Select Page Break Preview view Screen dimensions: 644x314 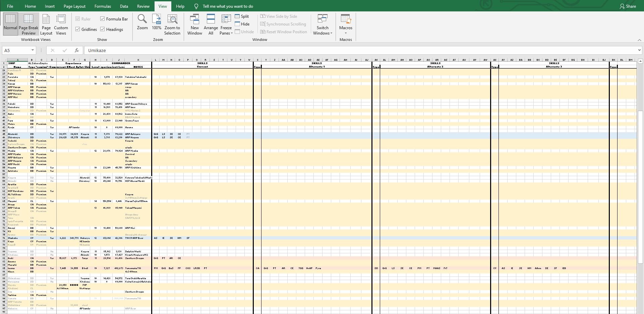28,24
